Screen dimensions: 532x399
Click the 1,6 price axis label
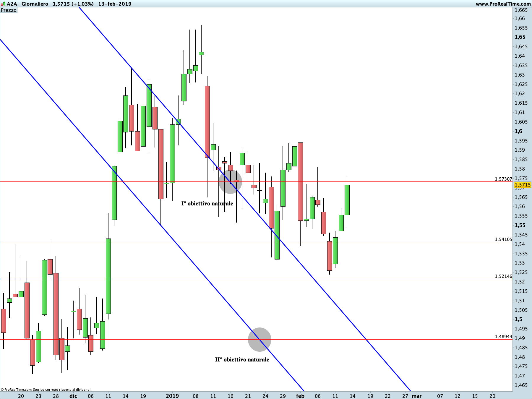point(518,131)
